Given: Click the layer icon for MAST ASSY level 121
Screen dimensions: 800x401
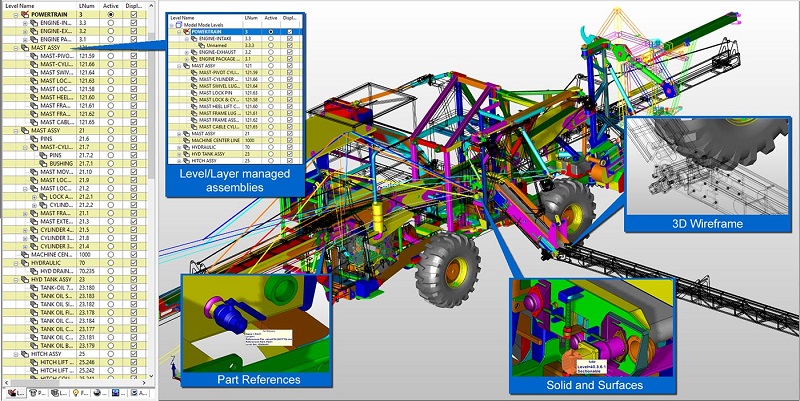Looking at the screenshot, I should pyautogui.click(x=25, y=47).
